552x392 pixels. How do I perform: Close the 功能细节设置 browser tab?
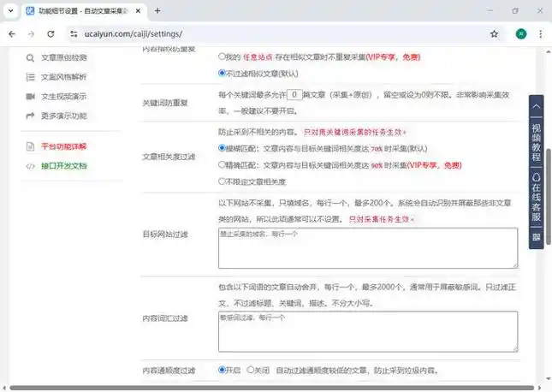(138, 11)
